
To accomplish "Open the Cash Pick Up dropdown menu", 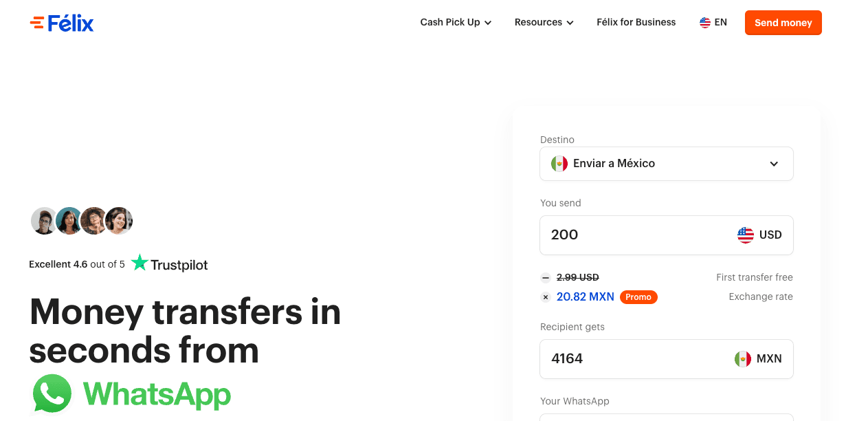I will (456, 23).
